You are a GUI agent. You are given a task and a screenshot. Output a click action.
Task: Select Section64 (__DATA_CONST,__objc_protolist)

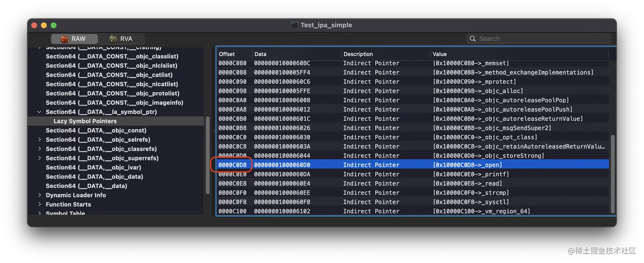[x=112, y=94]
